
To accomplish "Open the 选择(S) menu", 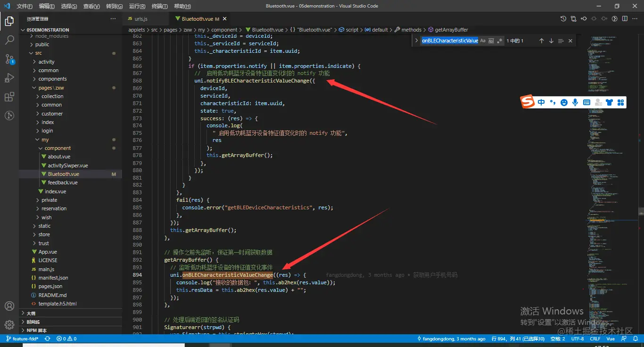I will click(x=69, y=6).
